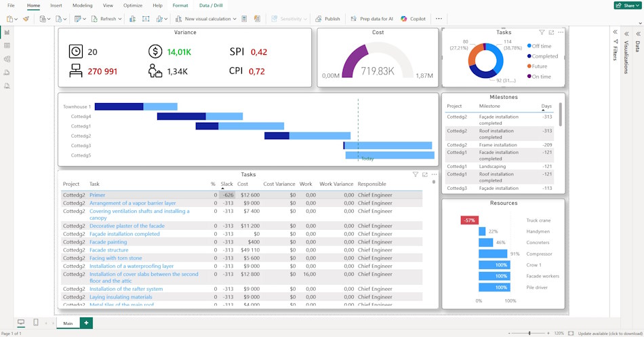This screenshot has width=644, height=337.
Task: Open the Format ribbon tab
Action: coord(180,5)
